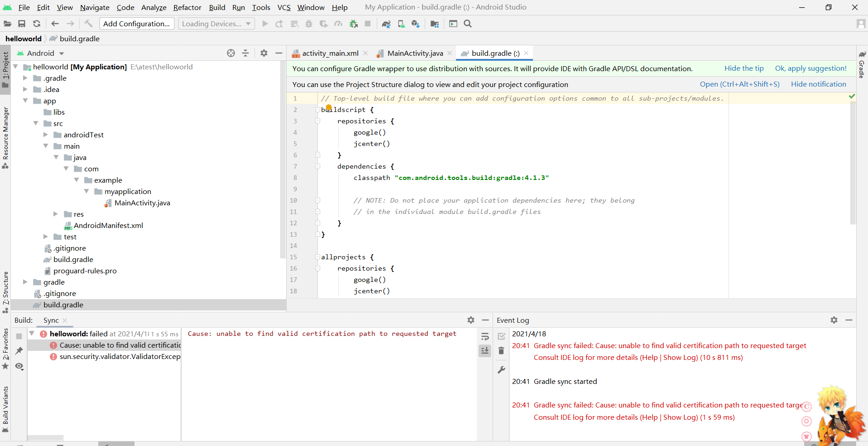The height and width of the screenshot is (446, 868).
Task: Open Project Structure folder icon in toolbar
Action: [435, 24]
